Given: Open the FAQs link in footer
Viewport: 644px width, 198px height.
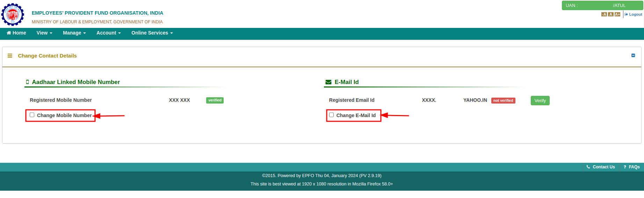Looking at the screenshot, I should pyautogui.click(x=632, y=167).
